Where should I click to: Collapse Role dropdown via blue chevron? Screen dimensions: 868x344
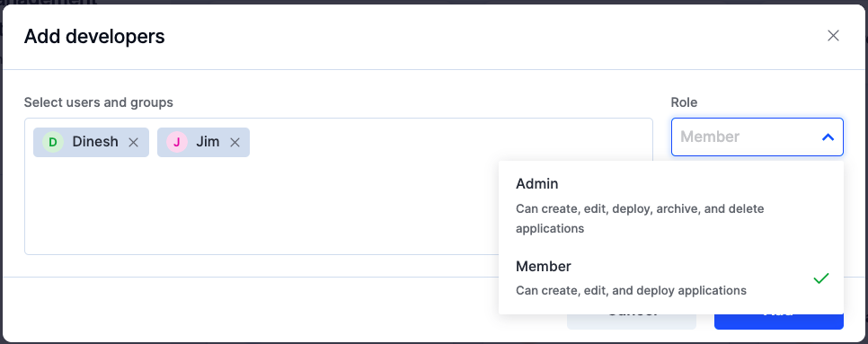(x=828, y=137)
